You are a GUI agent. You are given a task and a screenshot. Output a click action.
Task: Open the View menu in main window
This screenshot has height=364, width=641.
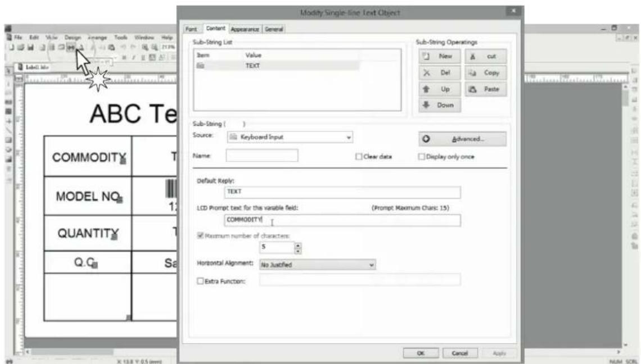point(52,37)
